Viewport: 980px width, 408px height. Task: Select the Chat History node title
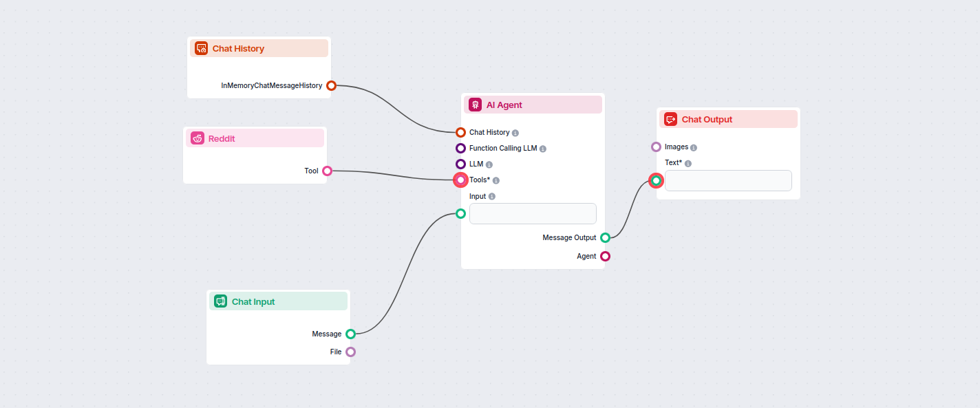click(x=238, y=48)
